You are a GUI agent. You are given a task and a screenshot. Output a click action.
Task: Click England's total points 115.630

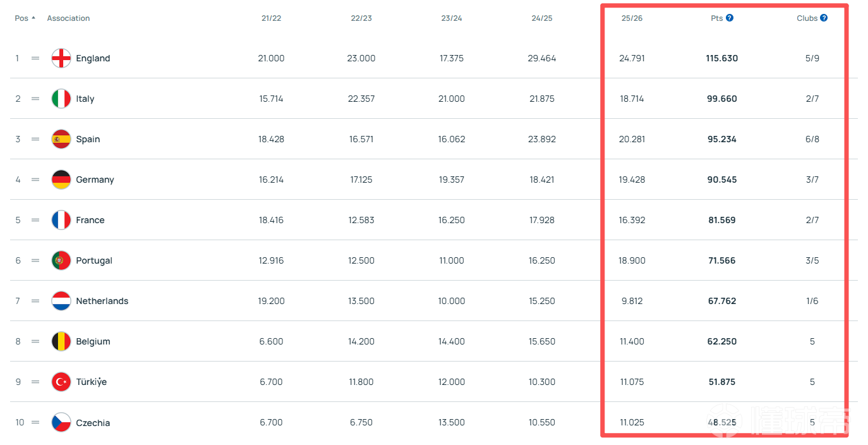tap(722, 58)
